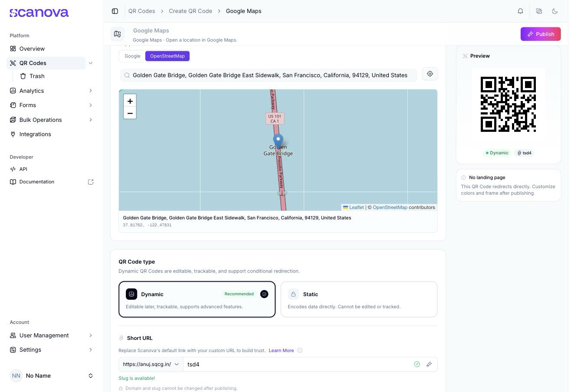Click the Static option lock icon
This screenshot has height=392, width=571.
coord(293,294)
